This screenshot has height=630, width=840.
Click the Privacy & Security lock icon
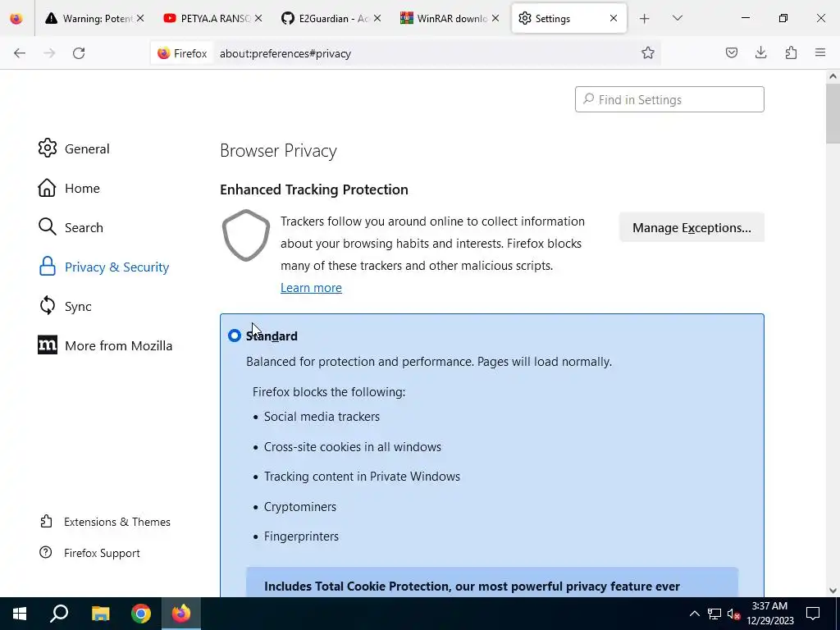tap(47, 267)
